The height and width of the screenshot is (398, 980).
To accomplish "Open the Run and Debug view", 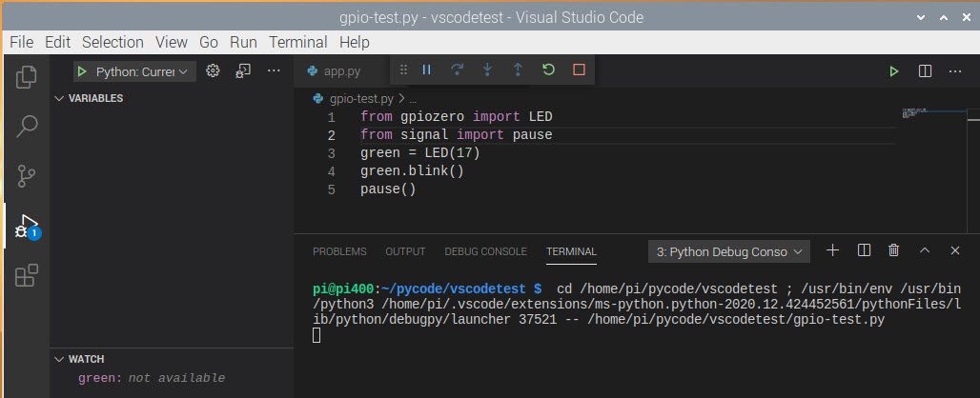I will (28, 227).
